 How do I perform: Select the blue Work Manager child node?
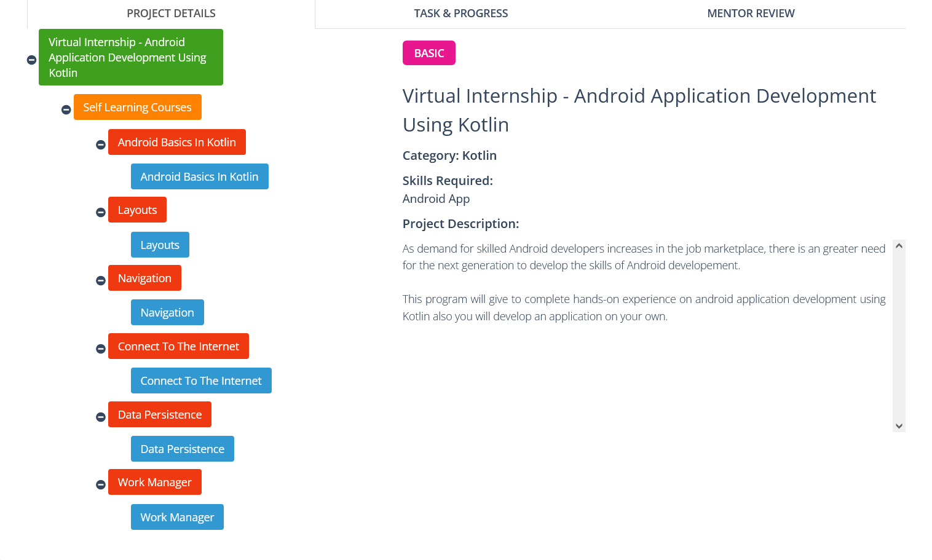177,517
